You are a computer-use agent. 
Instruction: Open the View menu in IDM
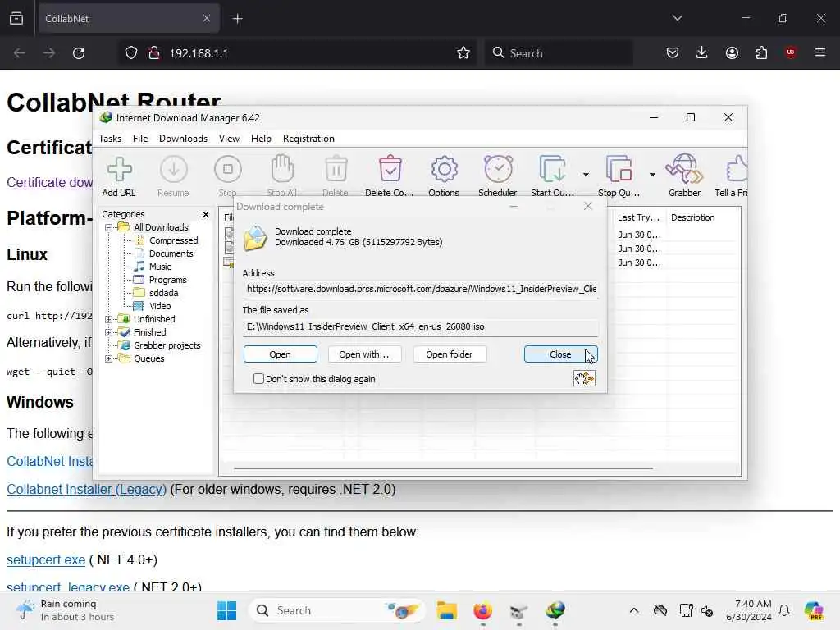[230, 139]
